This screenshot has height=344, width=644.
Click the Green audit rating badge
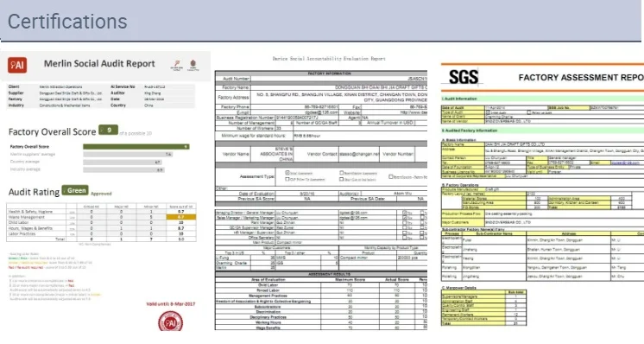pos(75,191)
